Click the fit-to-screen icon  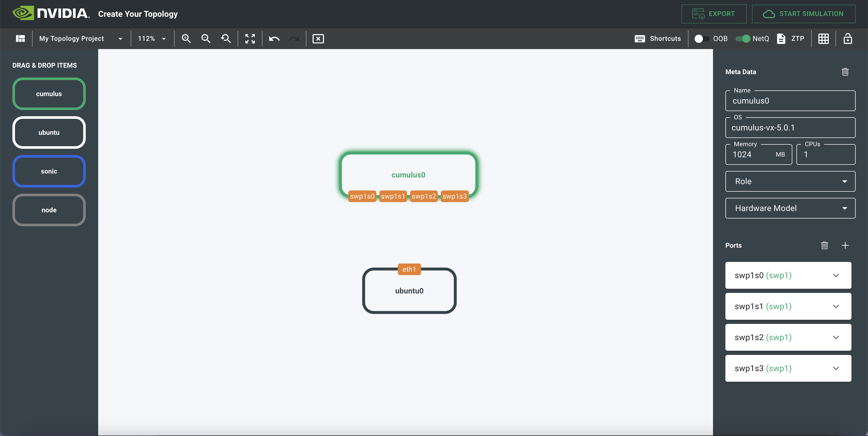coord(250,39)
